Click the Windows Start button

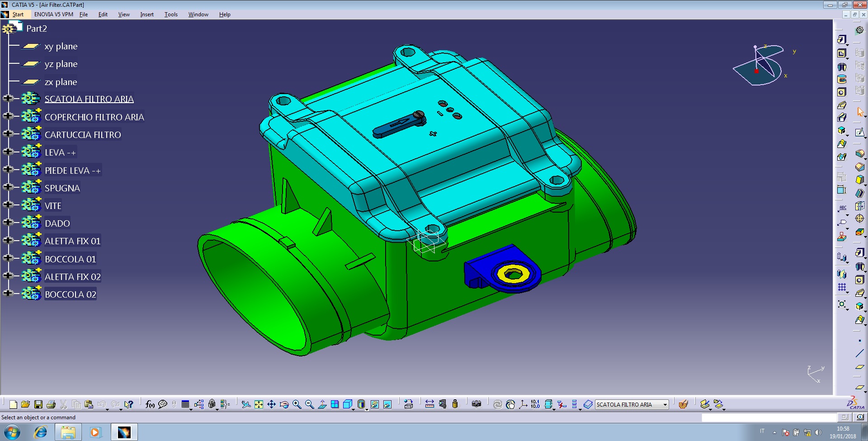(12, 432)
